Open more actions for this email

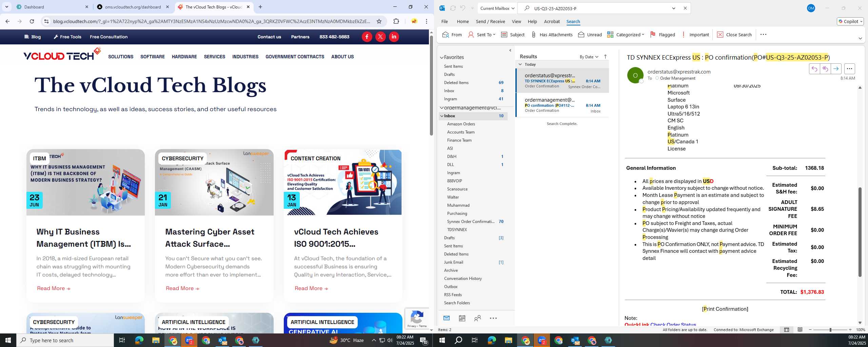point(849,69)
